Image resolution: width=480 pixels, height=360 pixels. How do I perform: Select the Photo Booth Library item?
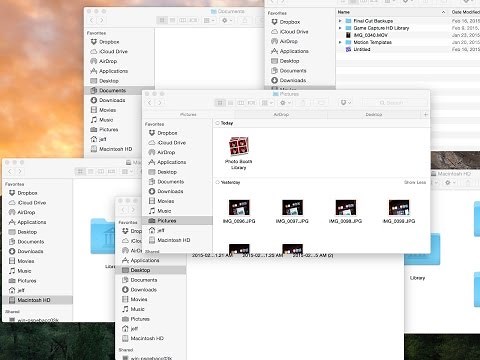point(239,153)
